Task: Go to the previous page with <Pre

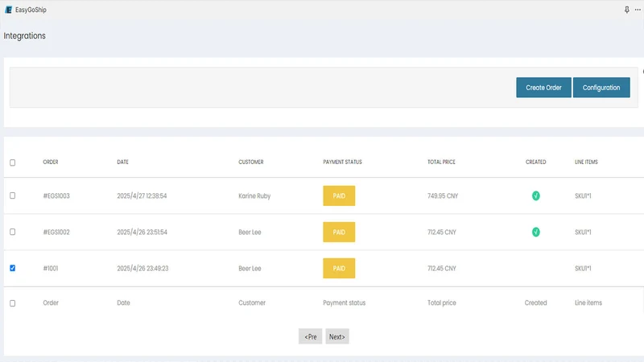Action: (310, 336)
